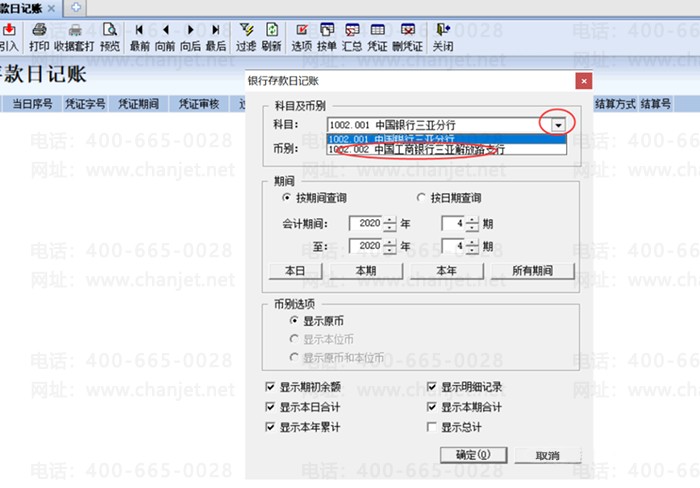This screenshot has height=488, width=700.
Task: Click the 汇总 (Summary) toolbar icon
Action: click(x=352, y=37)
